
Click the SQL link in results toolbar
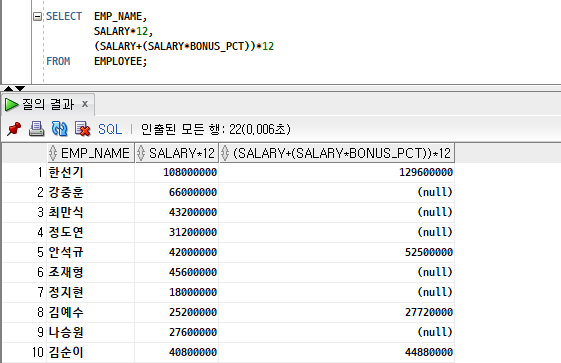(x=110, y=129)
